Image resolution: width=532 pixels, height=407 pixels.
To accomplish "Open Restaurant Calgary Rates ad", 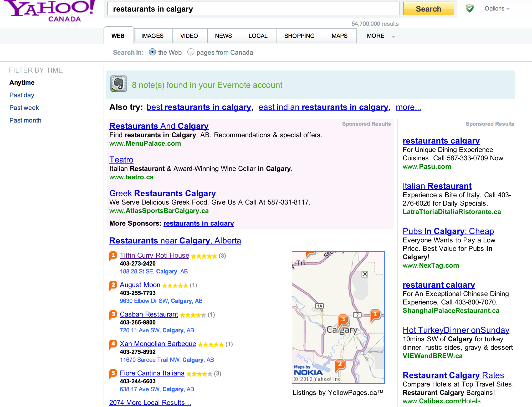I will (x=453, y=375).
